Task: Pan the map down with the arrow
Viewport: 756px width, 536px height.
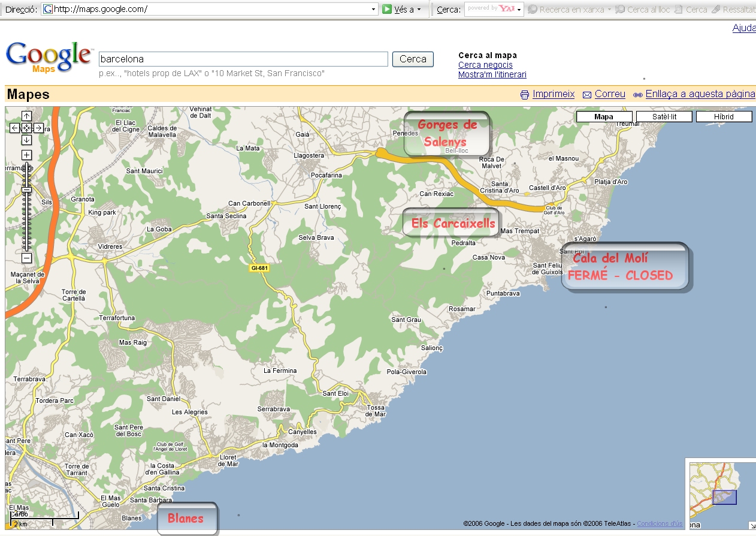Action: pos(26,140)
